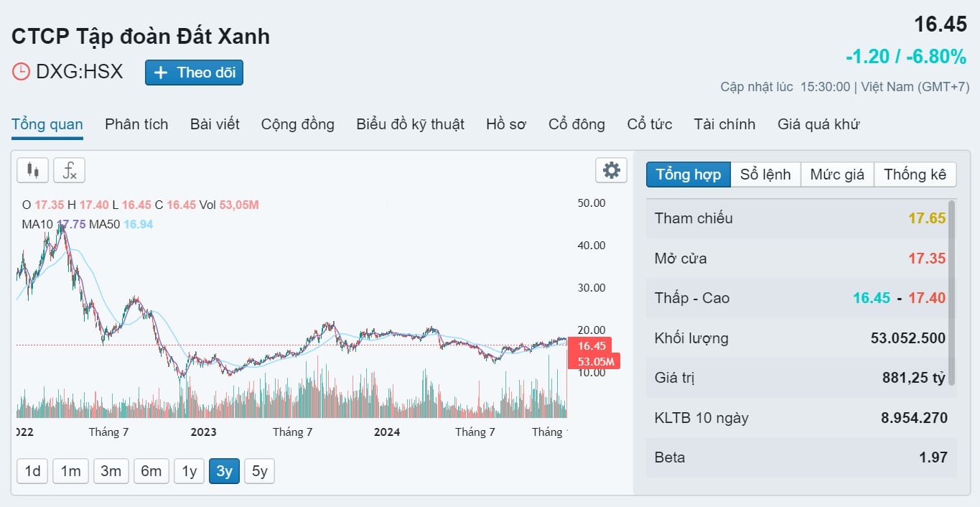
Task: Click the Thấp - Cao row label
Action: coord(692,298)
